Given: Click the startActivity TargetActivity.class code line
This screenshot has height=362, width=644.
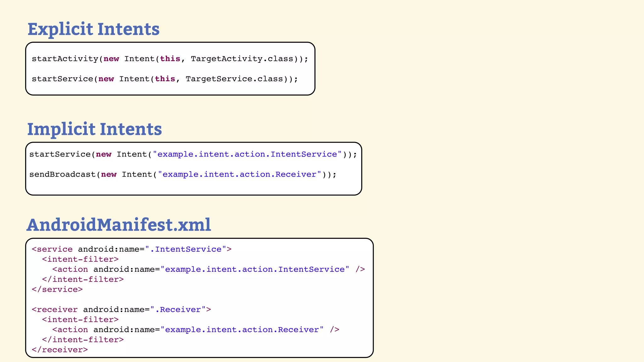Looking at the screenshot, I should coord(170,59).
